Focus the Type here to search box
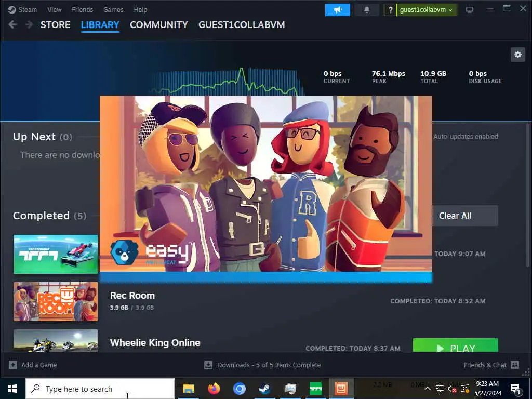This screenshot has height=399, width=532. click(100, 389)
